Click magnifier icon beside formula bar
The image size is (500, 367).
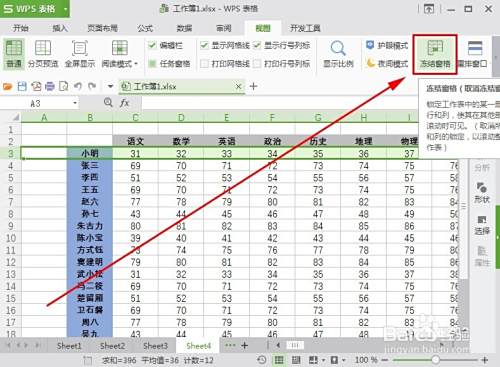(x=108, y=102)
